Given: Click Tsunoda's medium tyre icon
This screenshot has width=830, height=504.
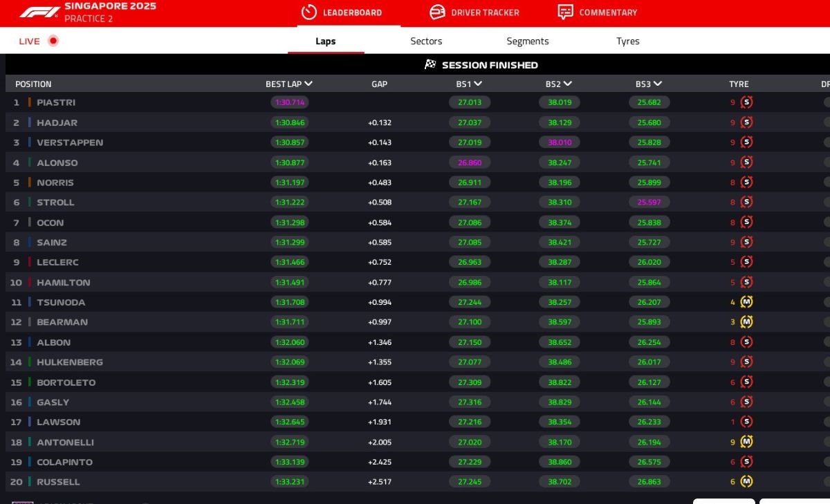Looking at the screenshot, I should pos(746,302).
